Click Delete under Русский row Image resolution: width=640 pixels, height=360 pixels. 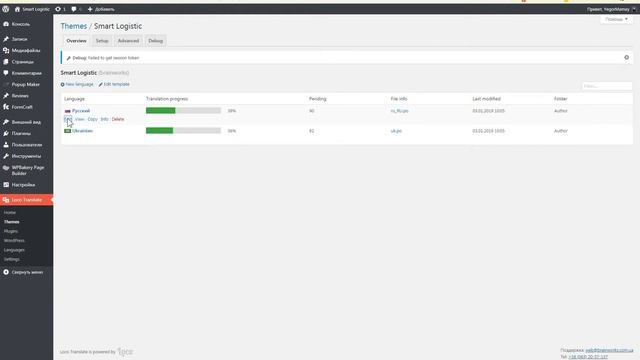[118, 119]
